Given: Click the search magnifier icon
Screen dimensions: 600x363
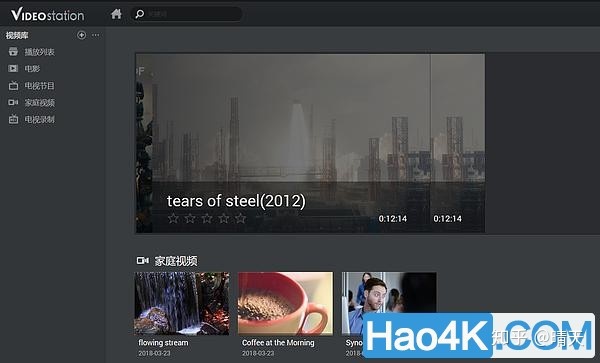Looking at the screenshot, I should click(140, 14).
